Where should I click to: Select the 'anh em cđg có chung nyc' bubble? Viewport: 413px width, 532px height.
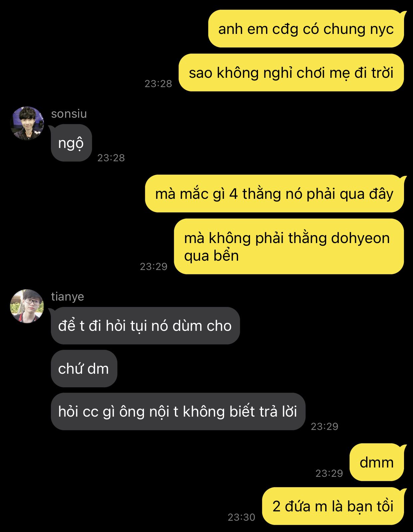click(x=306, y=29)
